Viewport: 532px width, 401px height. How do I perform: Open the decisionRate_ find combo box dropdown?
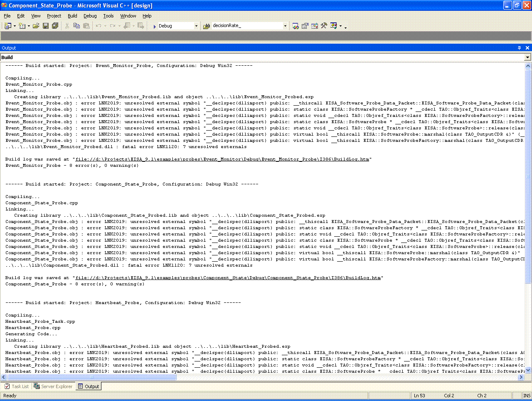(x=285, y=26)
